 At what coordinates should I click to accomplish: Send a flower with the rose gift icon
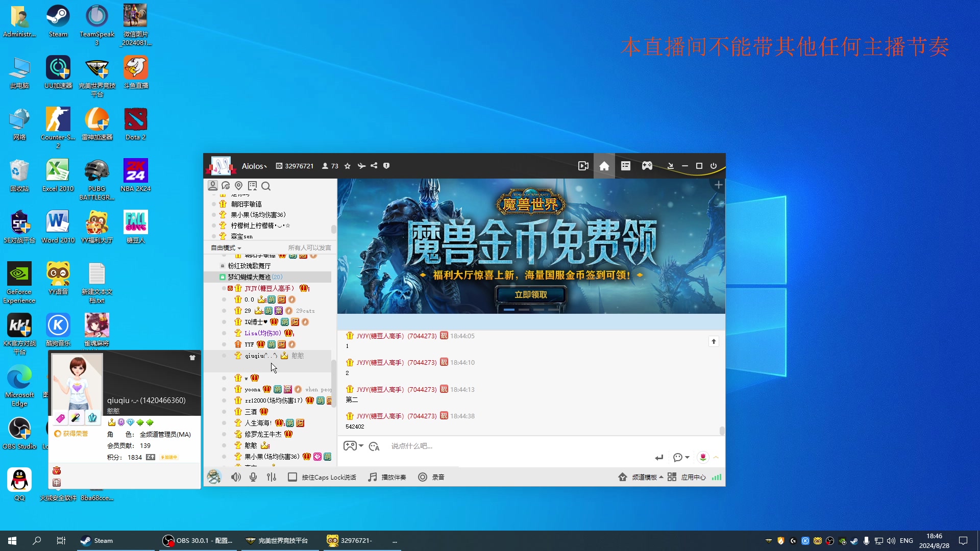tap(703, 457)
